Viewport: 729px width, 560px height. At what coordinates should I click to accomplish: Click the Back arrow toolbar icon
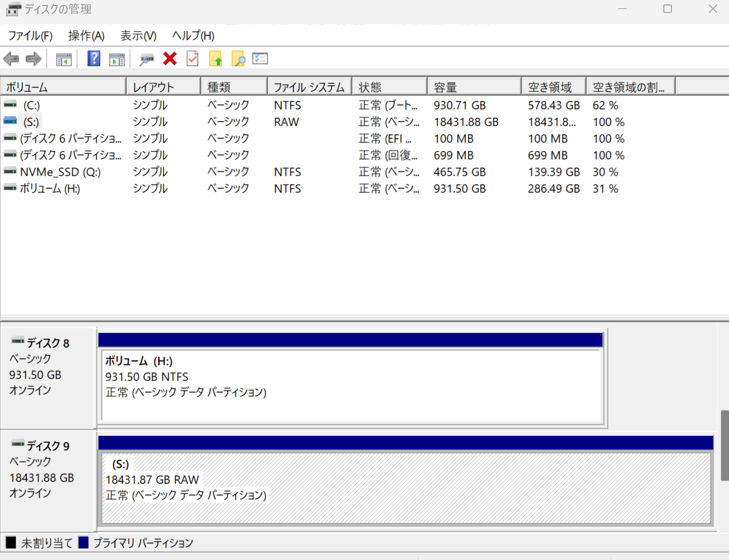point(11,59)
